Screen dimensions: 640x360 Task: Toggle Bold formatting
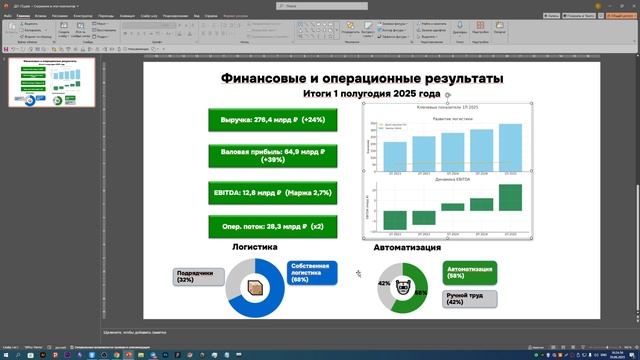(125, 33)
